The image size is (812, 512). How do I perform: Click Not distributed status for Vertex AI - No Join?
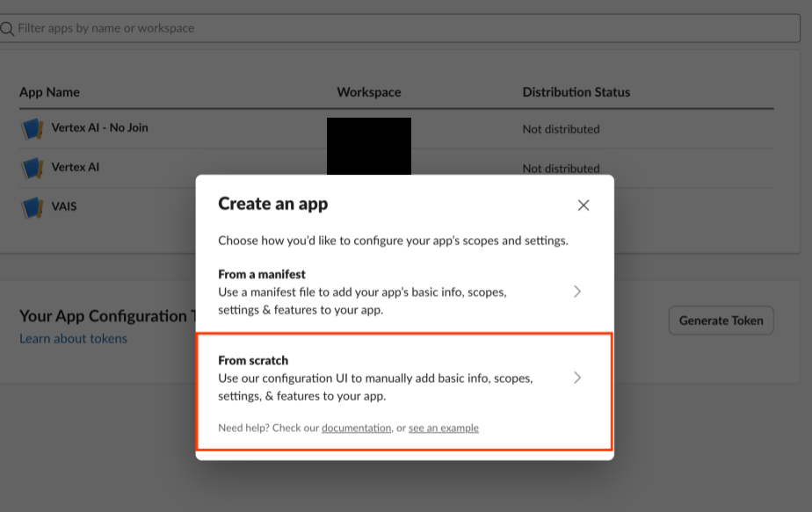coord(561,129)
